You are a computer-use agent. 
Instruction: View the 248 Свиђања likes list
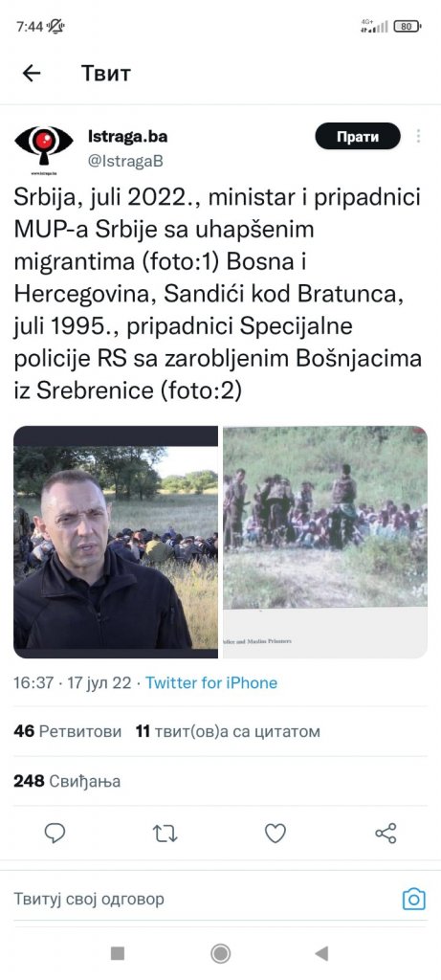click(x=67, y=781)
